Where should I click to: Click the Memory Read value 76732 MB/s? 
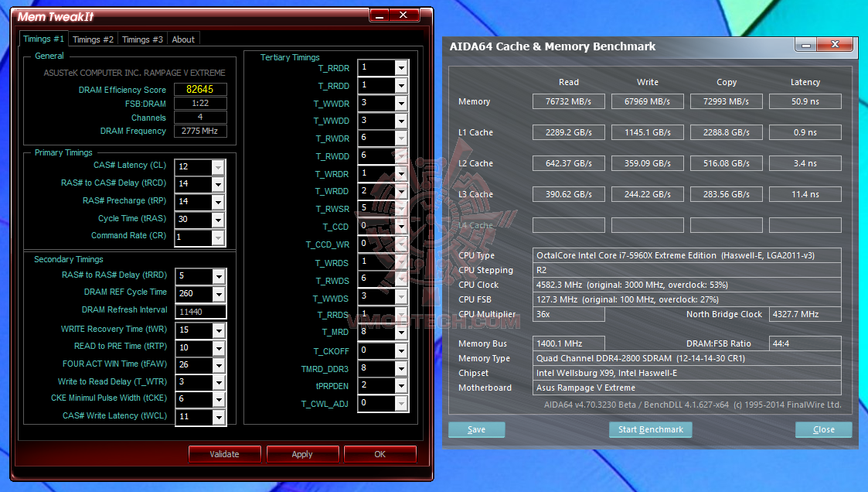tap(569, 101)
